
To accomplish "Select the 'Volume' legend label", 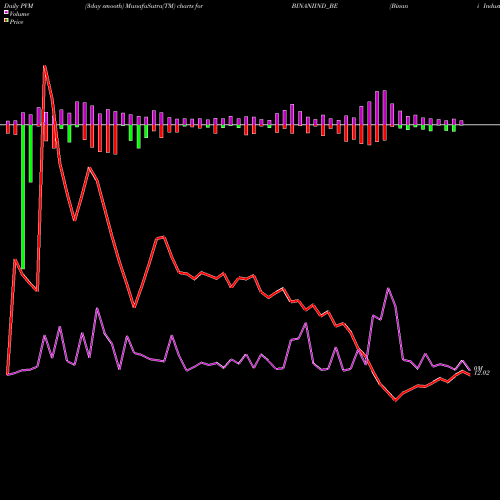I will 19,14.
